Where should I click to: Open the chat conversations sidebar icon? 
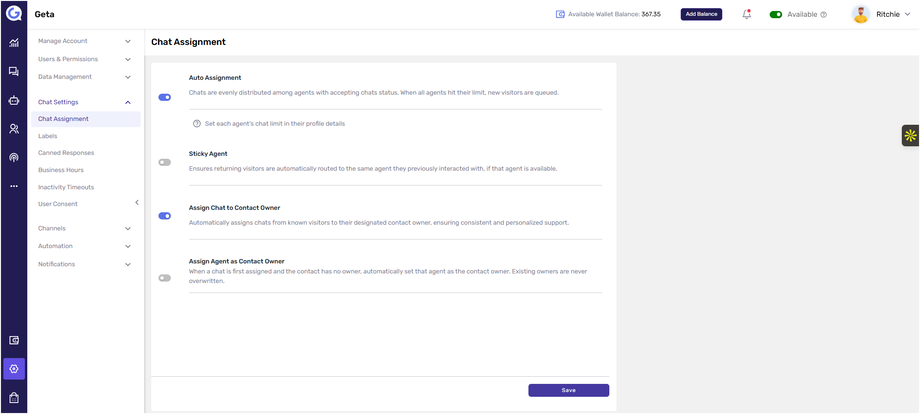coord(13,72)
